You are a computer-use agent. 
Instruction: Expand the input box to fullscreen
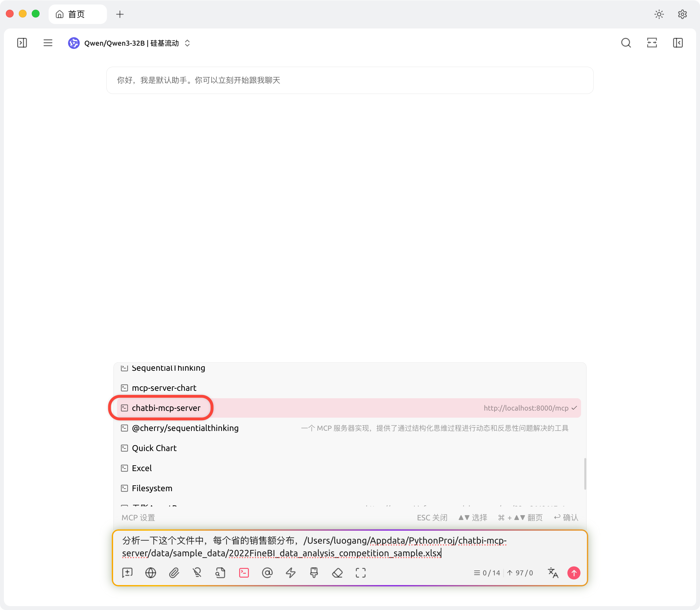[360, 573]
